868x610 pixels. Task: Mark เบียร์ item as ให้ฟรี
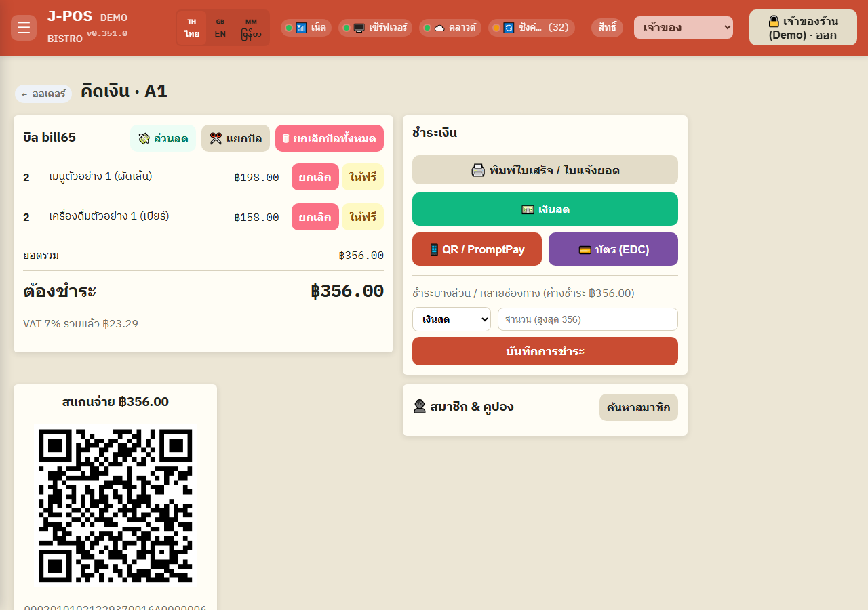pos(363,217)
